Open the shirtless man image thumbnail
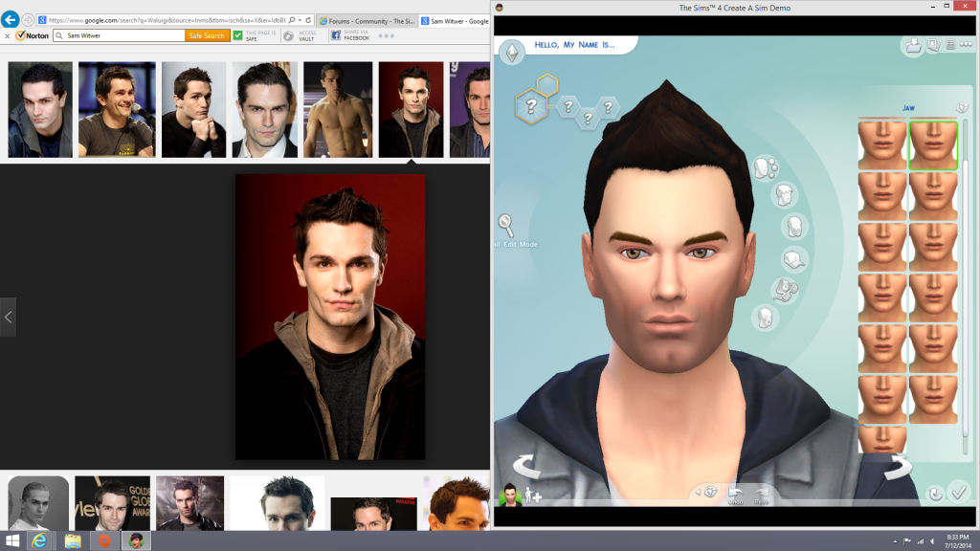Image resolution: width=980 pixels, height=551 pixels. (x=338, y=109)
